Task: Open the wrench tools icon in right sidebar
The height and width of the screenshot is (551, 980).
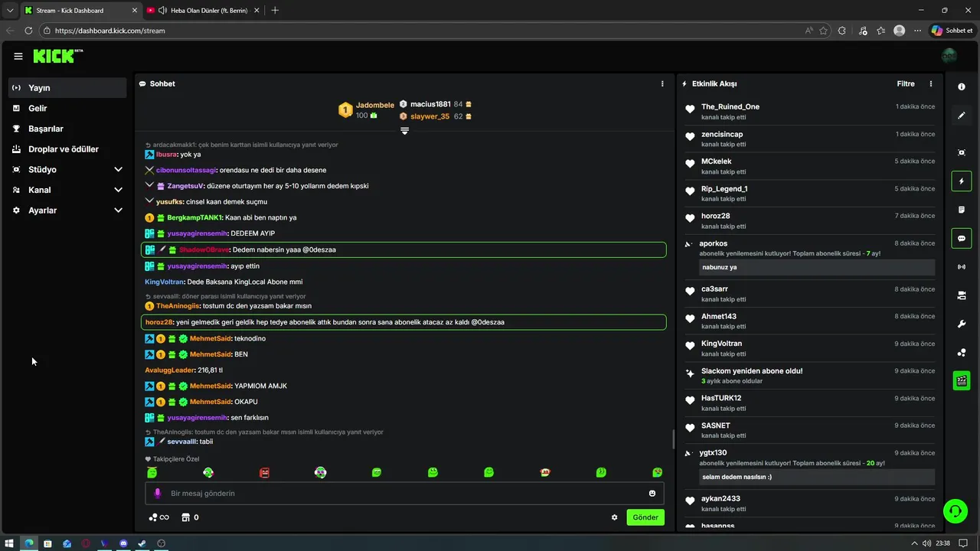Action: tap(962, 324)
